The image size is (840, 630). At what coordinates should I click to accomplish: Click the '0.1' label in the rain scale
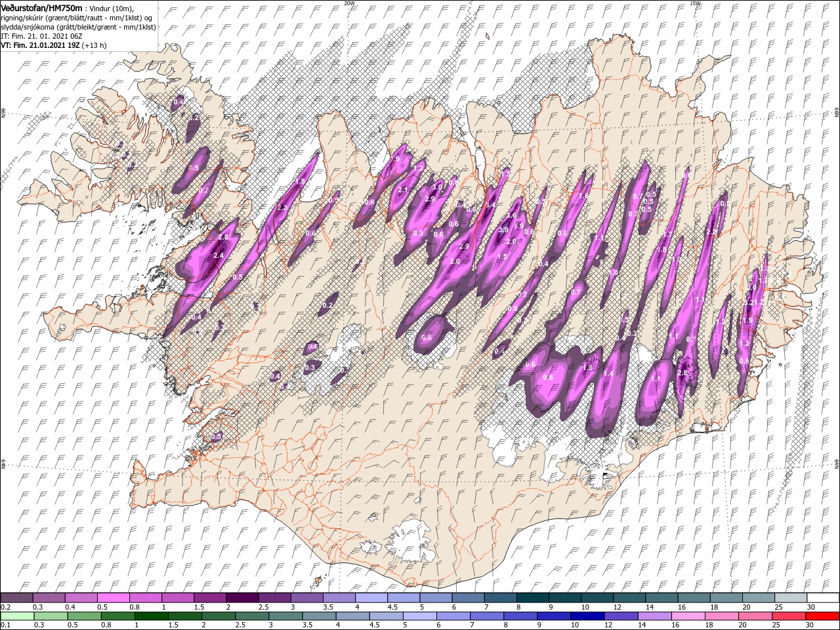tap(5, 625)
